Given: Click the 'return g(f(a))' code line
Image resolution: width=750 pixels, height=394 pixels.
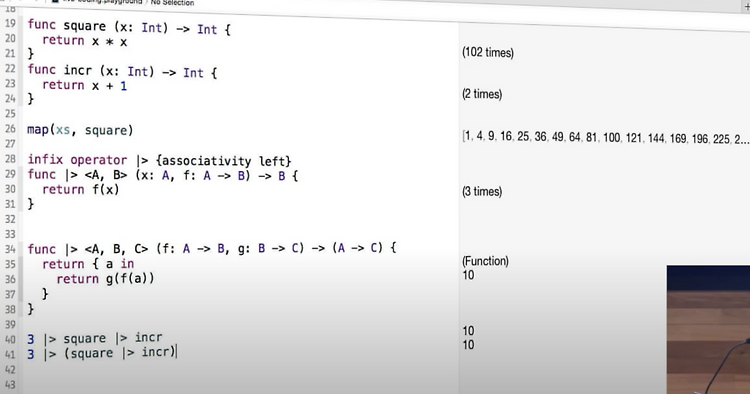Looking at the screenshot, I should [105, 279].
